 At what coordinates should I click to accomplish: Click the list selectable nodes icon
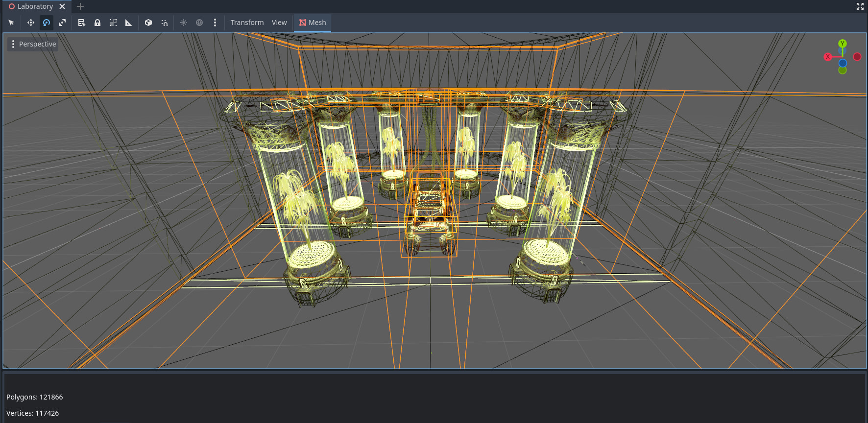[82, 23]
